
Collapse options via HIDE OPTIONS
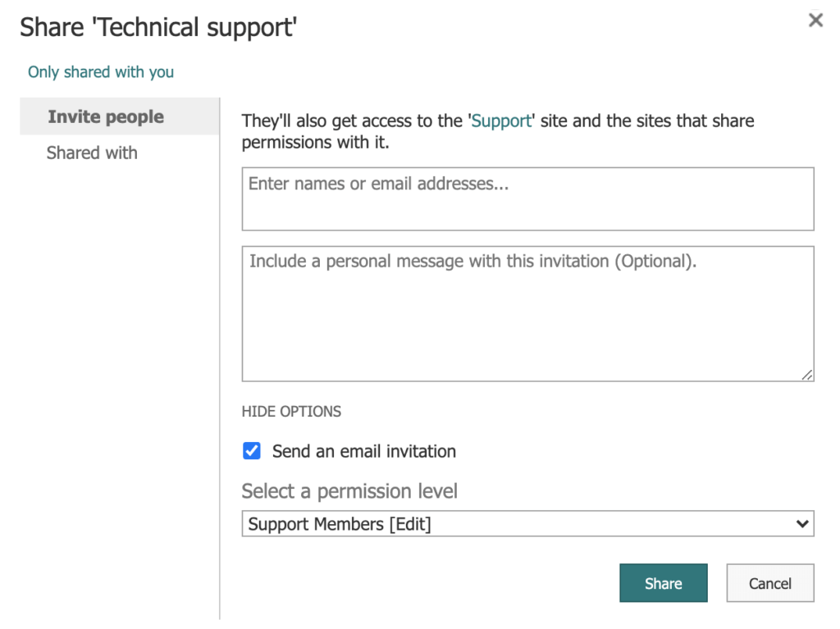pos(291,411)
